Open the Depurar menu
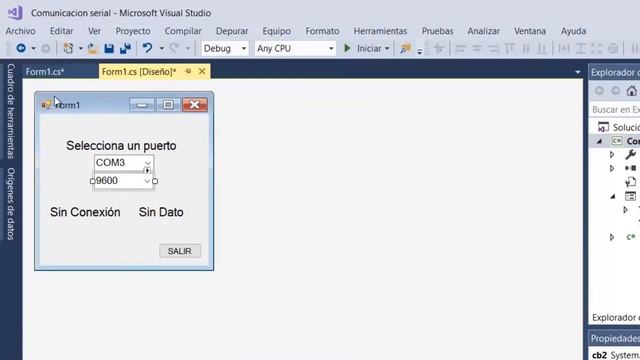 (x=232, y=31)
